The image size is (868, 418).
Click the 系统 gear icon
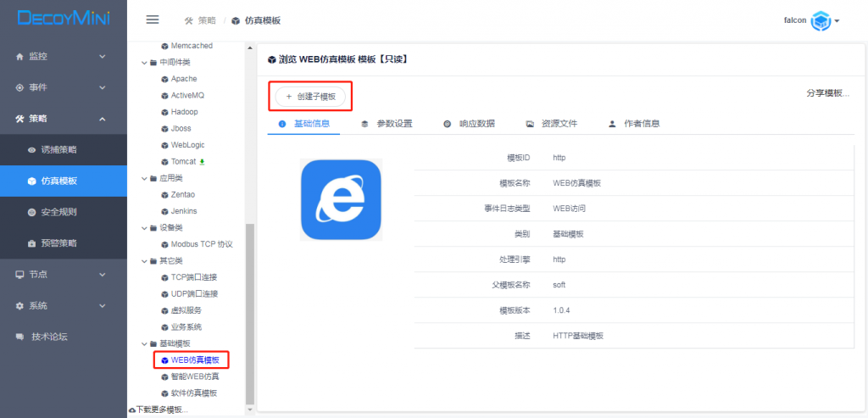pyautogui.click(x=20, y=305)
